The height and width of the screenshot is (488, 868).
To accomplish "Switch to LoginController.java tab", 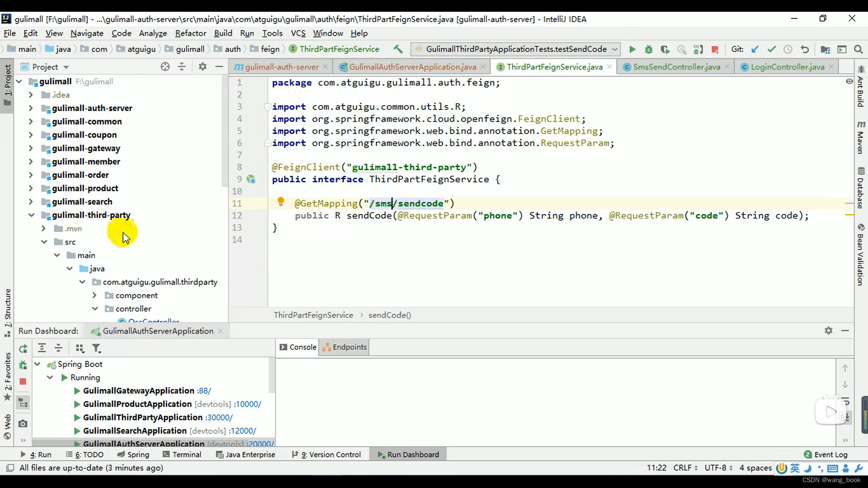I will [788, 67].
